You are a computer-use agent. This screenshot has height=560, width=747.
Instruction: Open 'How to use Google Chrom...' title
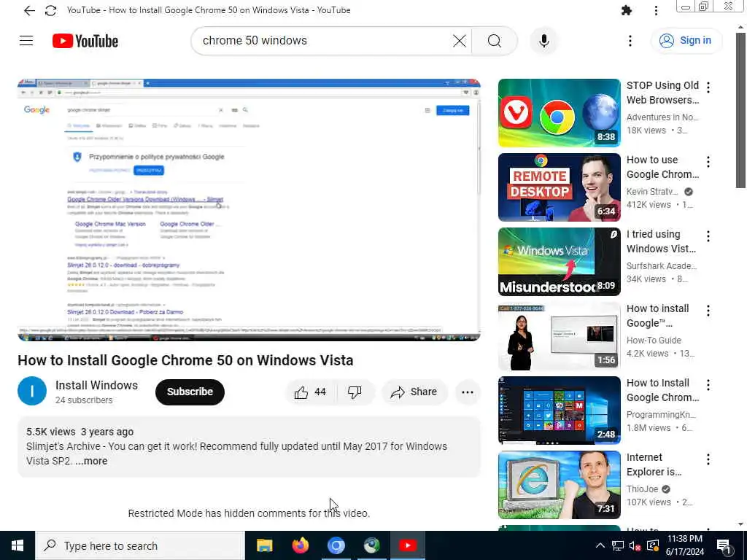point(662,167)
